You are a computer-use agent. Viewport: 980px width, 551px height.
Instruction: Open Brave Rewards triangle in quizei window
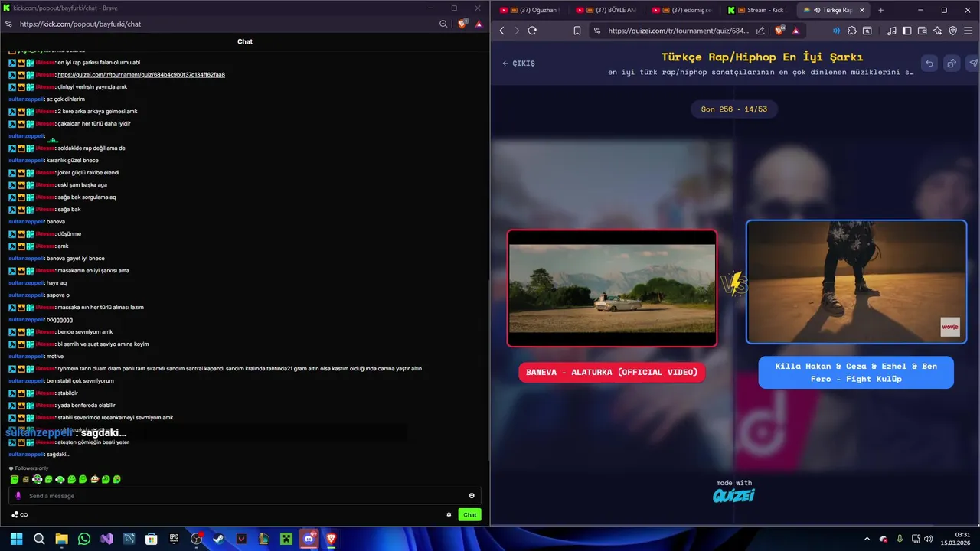click(795, 31)
